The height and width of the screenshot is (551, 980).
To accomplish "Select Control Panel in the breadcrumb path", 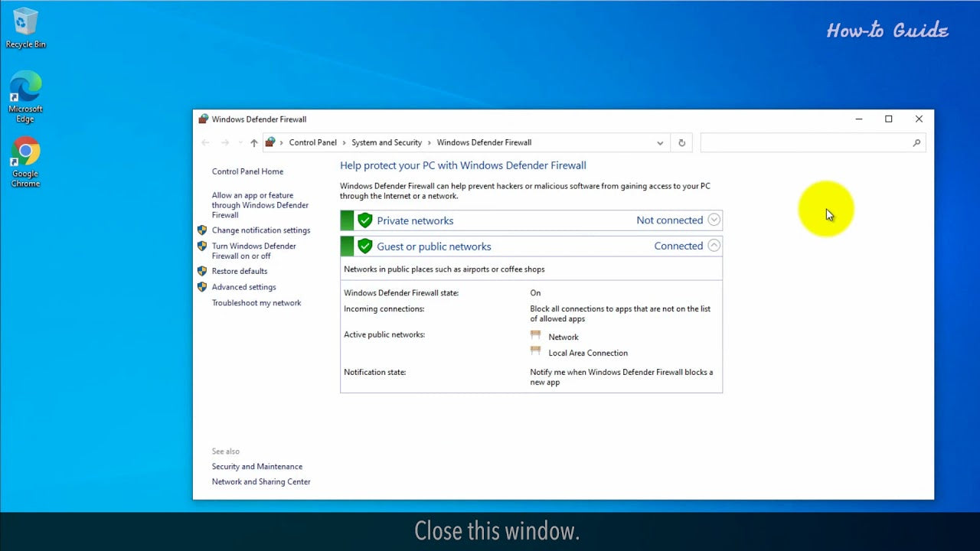I will click(312, 143).
